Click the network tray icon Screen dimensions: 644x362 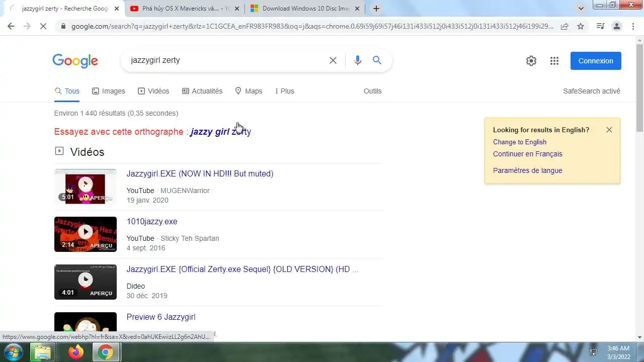(x=593, y=352)
